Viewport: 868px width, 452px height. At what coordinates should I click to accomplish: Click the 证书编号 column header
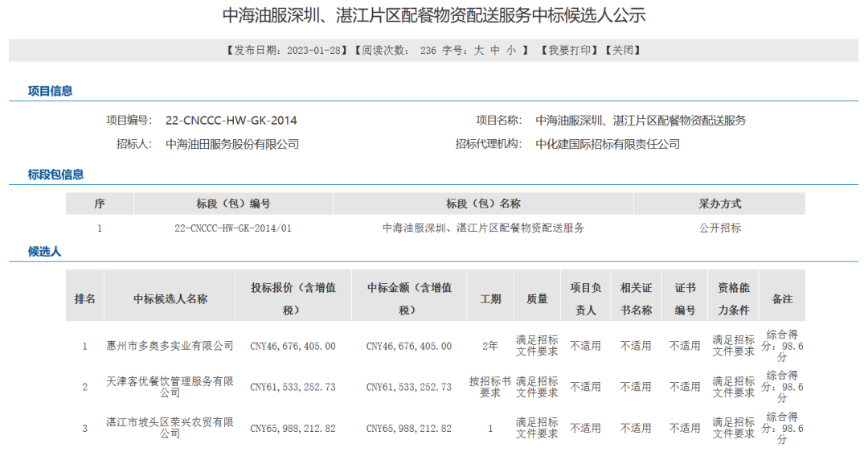pos(685,296)
